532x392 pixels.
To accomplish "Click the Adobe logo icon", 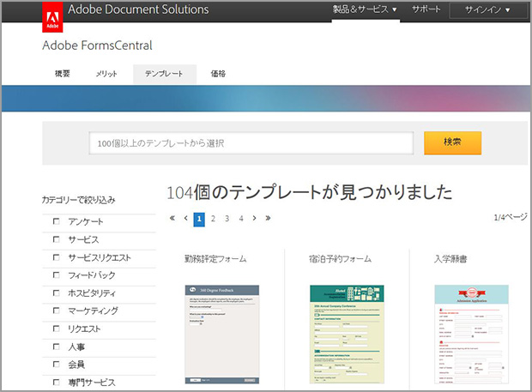I will [52, 17].
